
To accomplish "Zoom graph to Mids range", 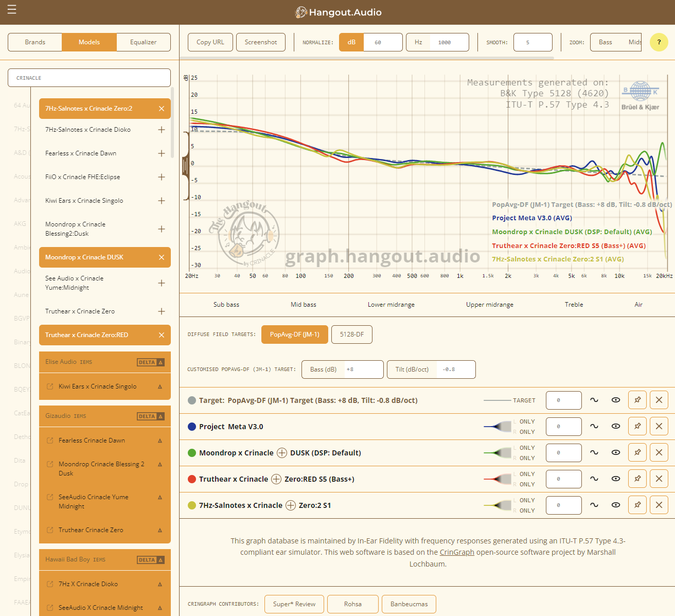I will click(634, 42).
